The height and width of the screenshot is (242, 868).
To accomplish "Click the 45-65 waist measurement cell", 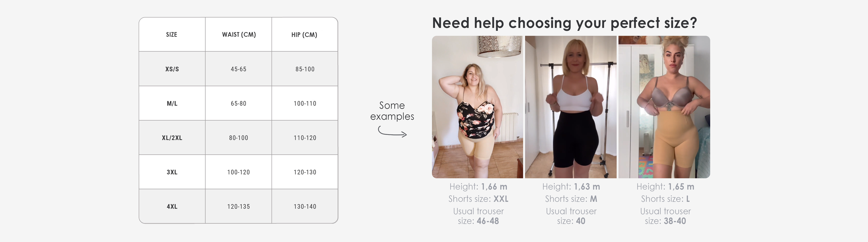I will click(x=239, y=69).
